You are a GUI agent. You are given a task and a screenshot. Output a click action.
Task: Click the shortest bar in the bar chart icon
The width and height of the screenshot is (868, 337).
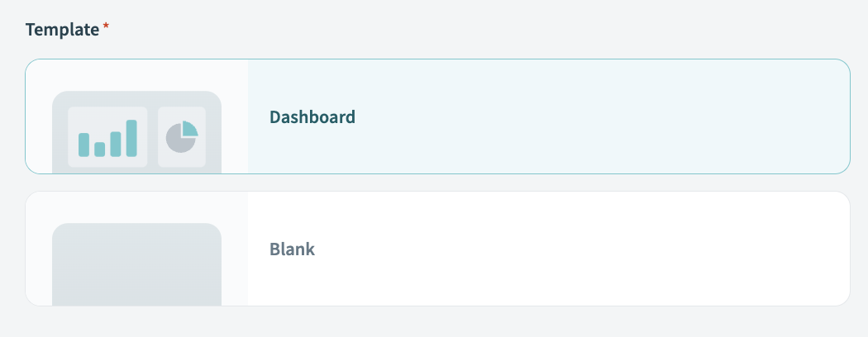(x=99, y=149)
